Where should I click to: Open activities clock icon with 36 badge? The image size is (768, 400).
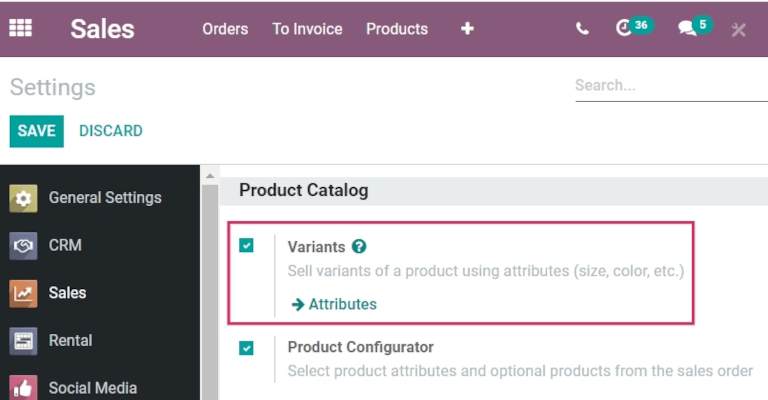click(x=626, y=28)
